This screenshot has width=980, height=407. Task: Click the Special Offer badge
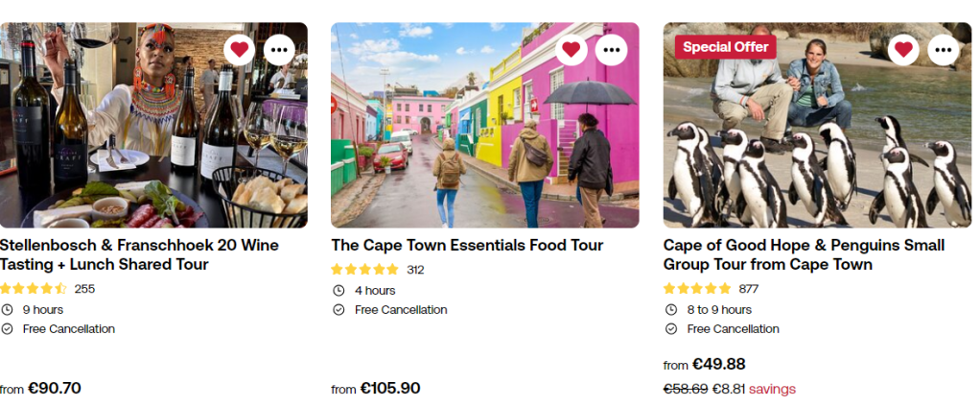[x=726, y=47]
